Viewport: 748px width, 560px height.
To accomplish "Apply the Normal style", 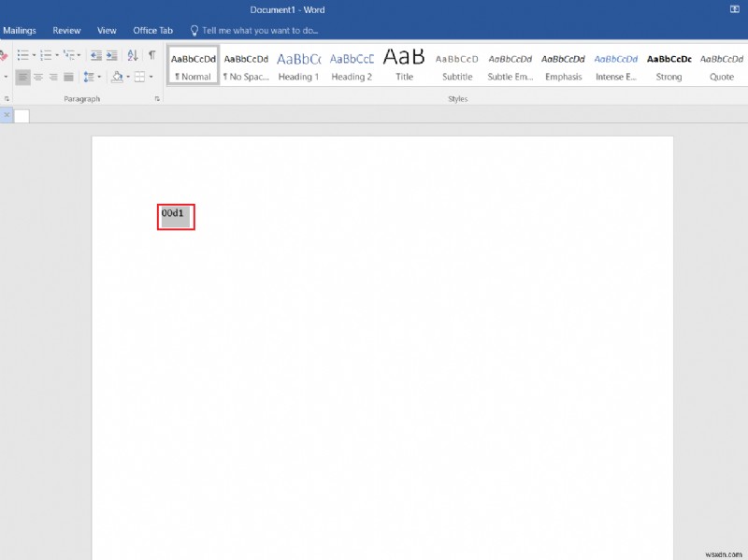I will (194, 65).
